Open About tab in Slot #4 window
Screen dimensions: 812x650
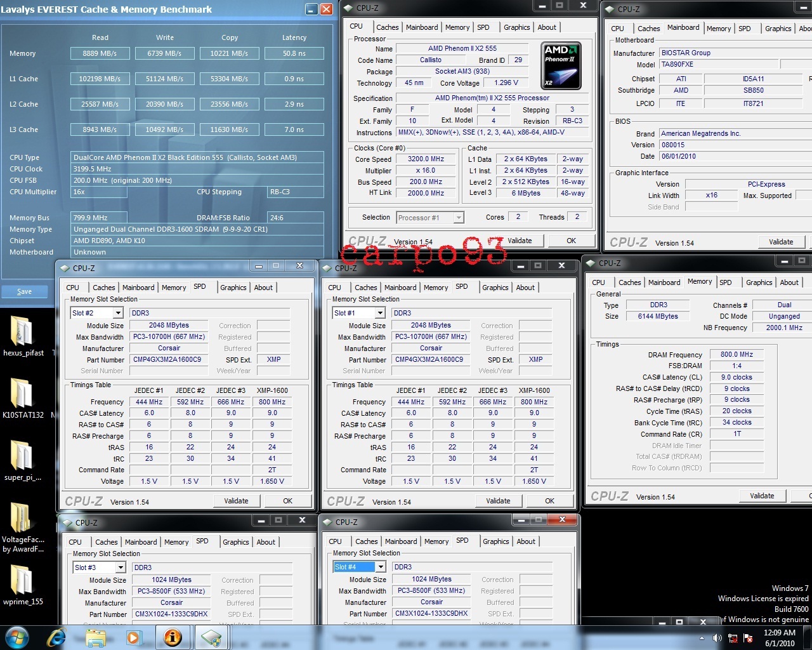(526, 541)
